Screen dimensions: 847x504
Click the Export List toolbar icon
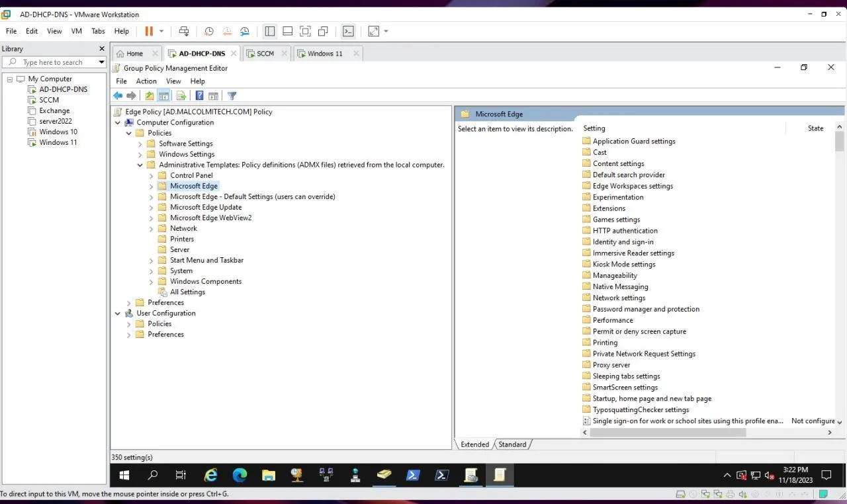pos(181,96)
